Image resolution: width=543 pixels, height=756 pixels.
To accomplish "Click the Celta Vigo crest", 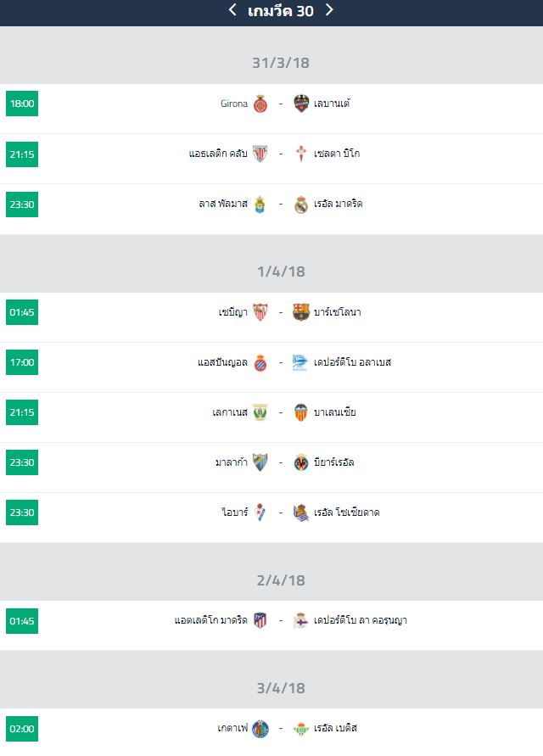I will (x=301, y=154).
